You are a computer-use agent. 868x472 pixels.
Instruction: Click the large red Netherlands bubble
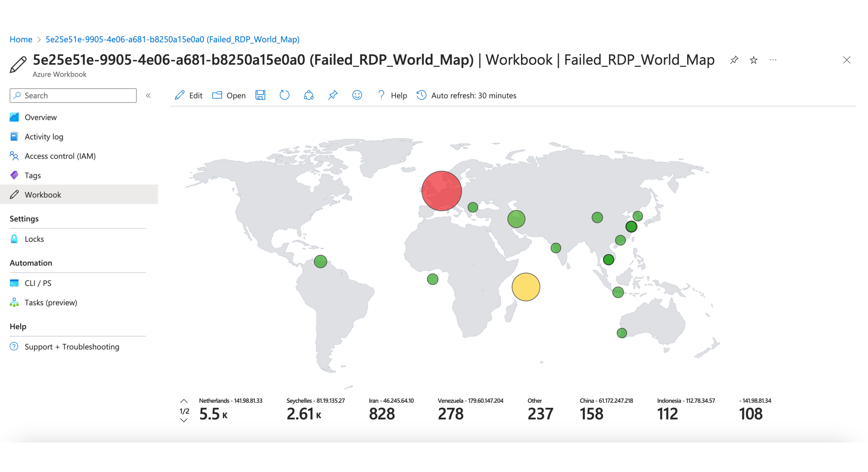[x=441, y=191]
